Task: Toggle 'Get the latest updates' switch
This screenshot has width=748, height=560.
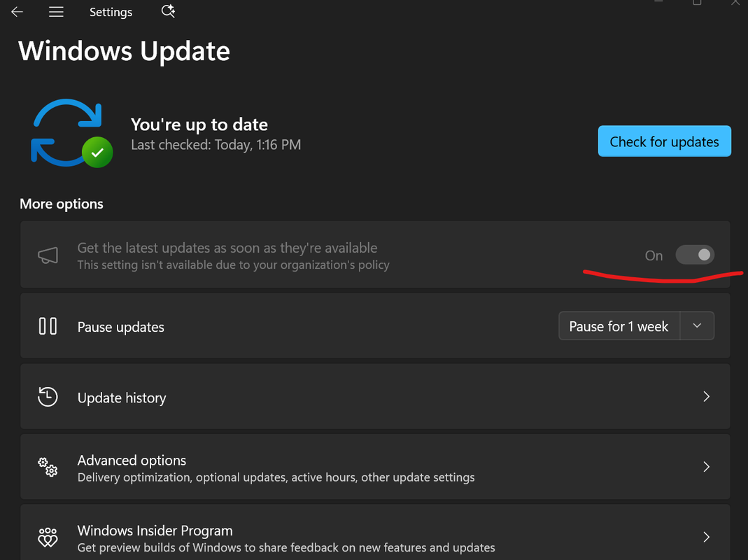Action: 695,255
